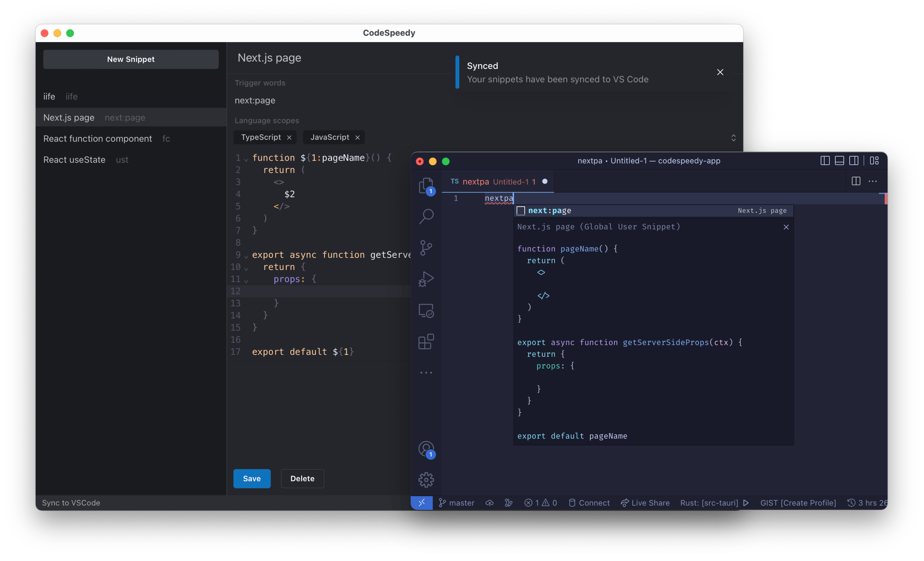Open Run and Debug icon
The image size is (924, 561).
pyautogui.click(x=426, y=279)
